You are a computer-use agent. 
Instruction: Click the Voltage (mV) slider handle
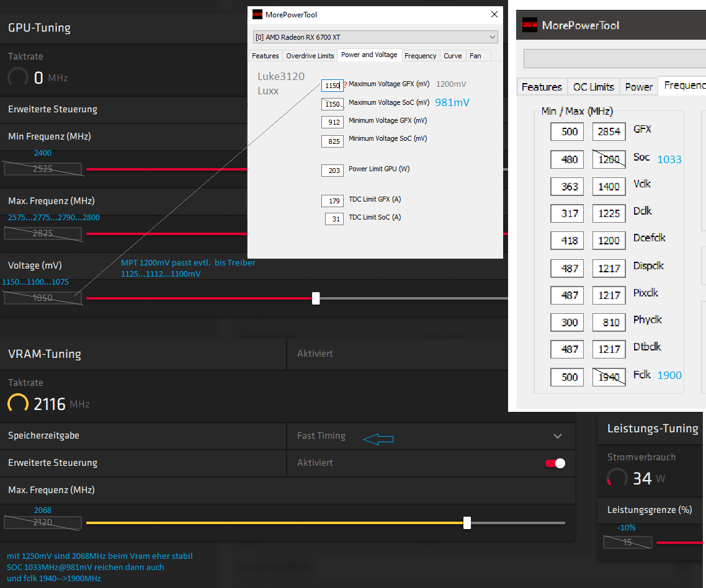coord(316,298)
